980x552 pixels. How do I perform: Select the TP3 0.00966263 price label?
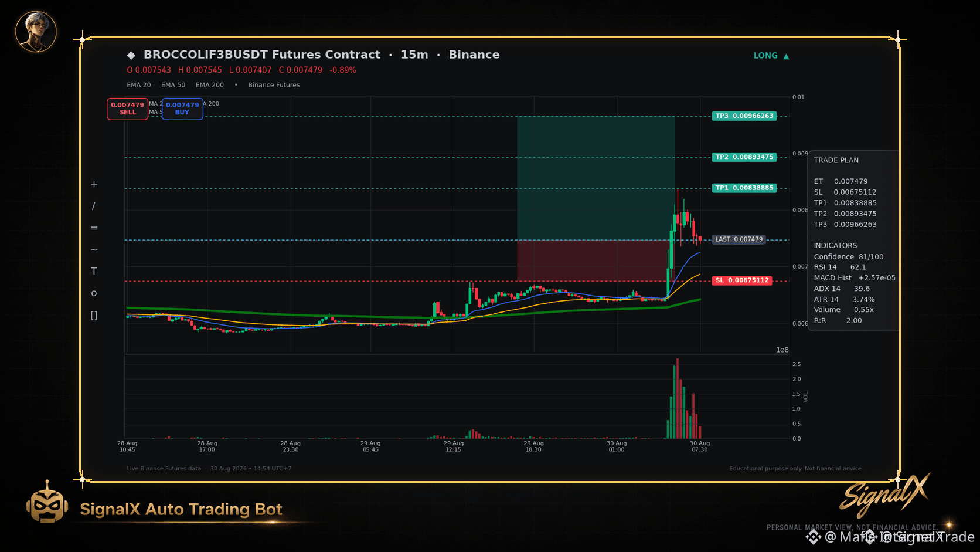744,116
